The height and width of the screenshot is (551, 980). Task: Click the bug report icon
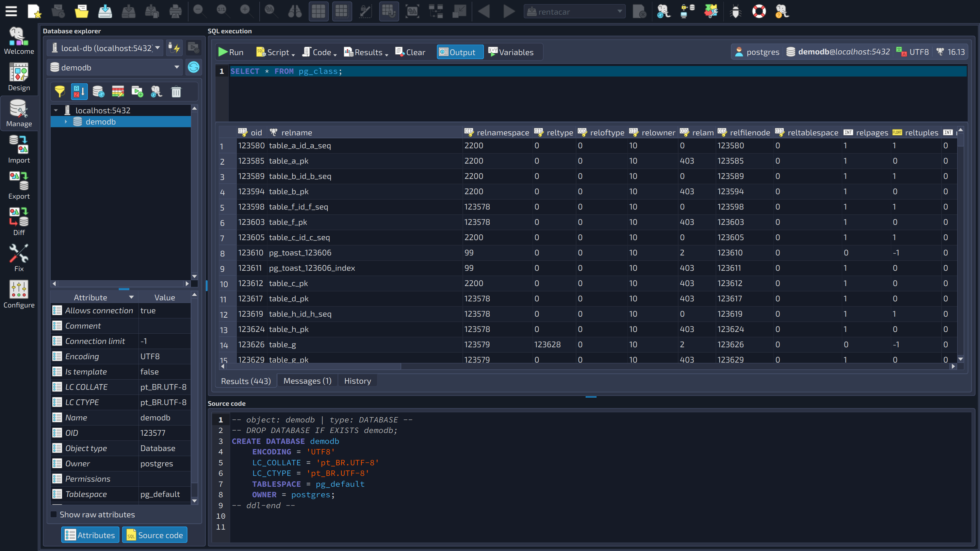[x=735, y=11]
